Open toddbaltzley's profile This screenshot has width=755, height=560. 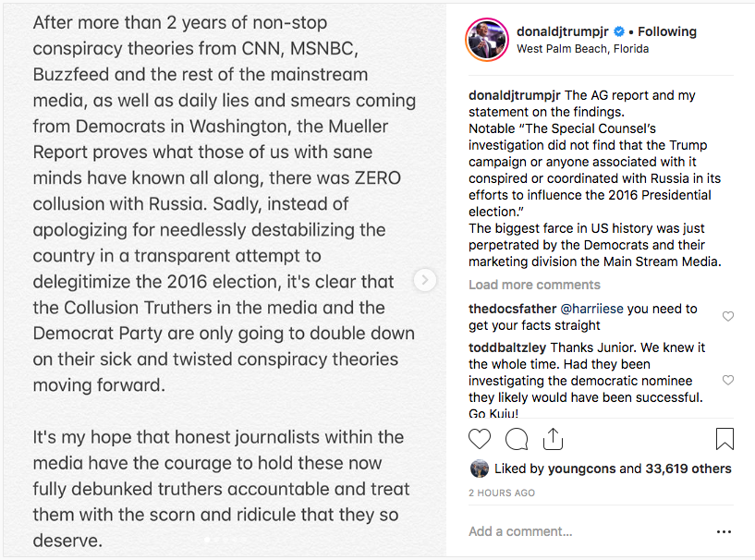(x=507, y=347)
